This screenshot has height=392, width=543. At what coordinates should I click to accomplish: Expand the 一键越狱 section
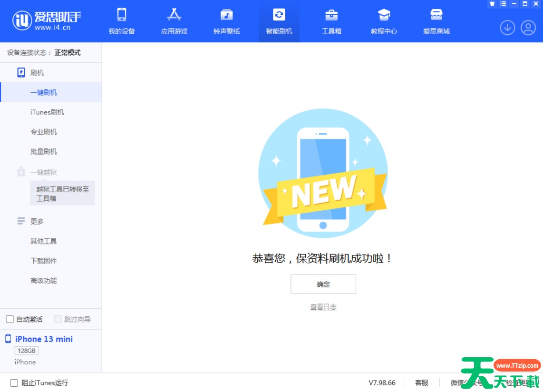(43, 172)
